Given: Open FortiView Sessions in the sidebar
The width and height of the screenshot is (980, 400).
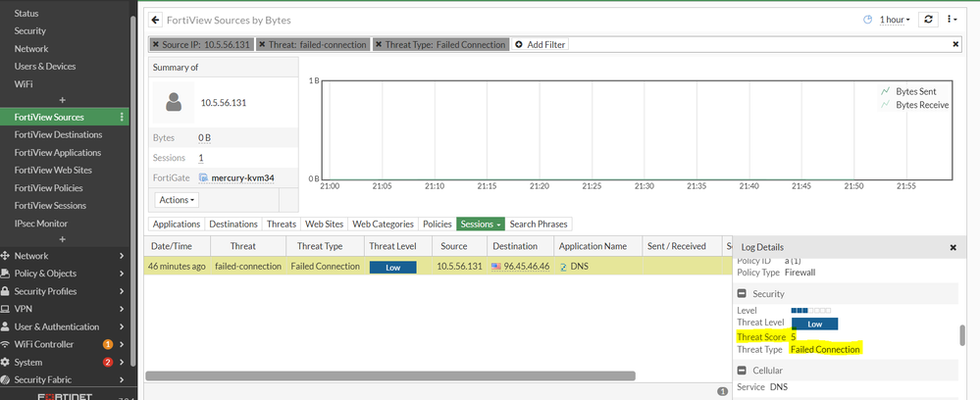Looking at the screenshot, I should 51,206.
